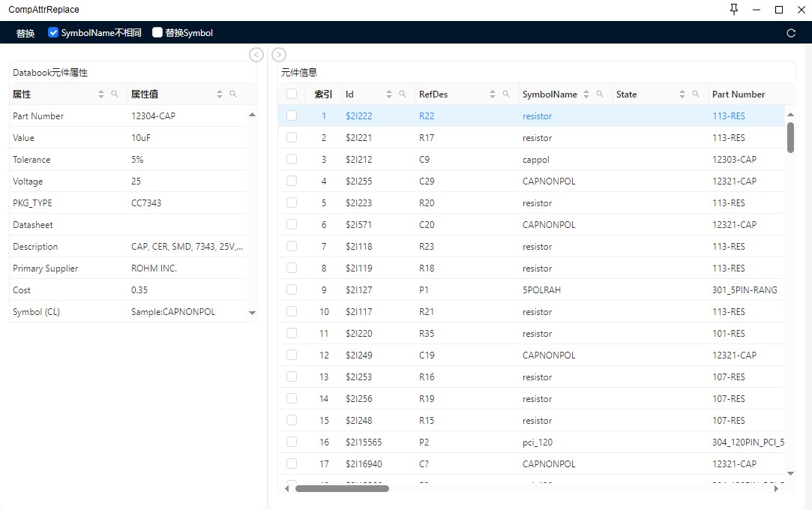The image size is (812, 510).
Task: Expand panel with the right arrow circle
Action: click(279, 55)
